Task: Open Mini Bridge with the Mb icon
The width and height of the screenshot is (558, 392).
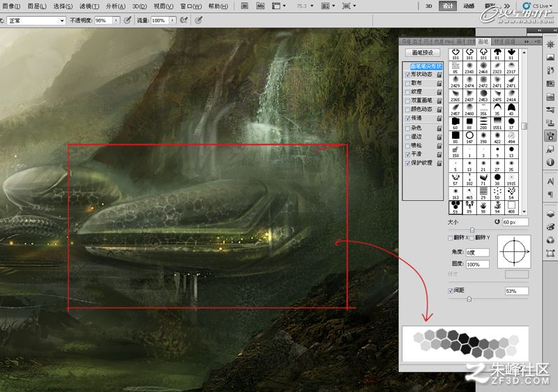Action: pos(260,6)
